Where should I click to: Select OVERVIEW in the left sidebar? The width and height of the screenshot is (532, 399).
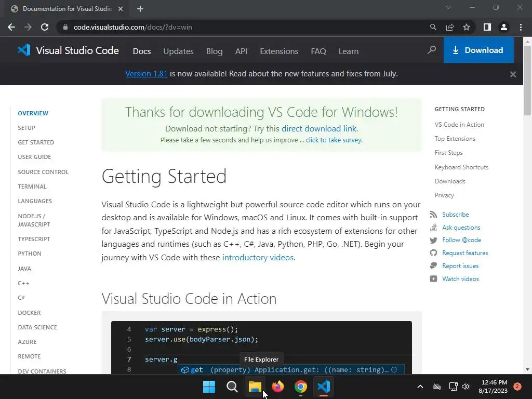[33, 113]
